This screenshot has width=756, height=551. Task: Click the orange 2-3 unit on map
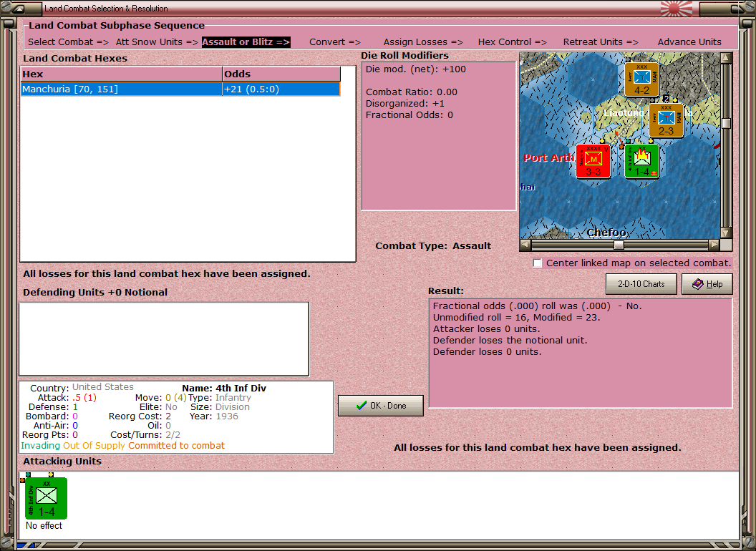pos(666,120)
